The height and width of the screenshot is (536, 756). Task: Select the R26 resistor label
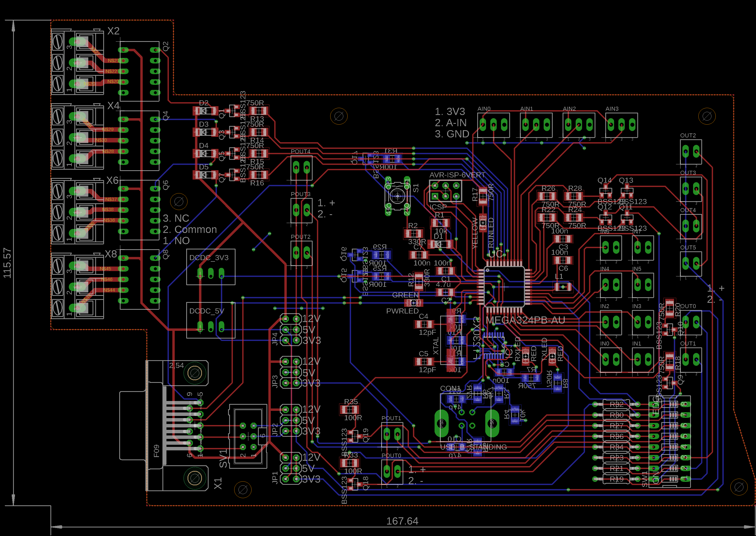pyautogui.click(x=548, y=188)
